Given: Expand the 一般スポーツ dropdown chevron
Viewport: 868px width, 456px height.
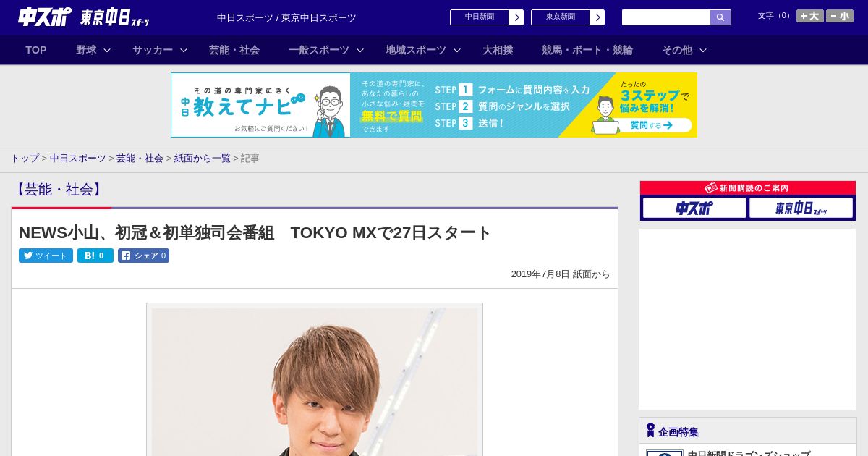Looking at the screenshot, I should (360, 51).
